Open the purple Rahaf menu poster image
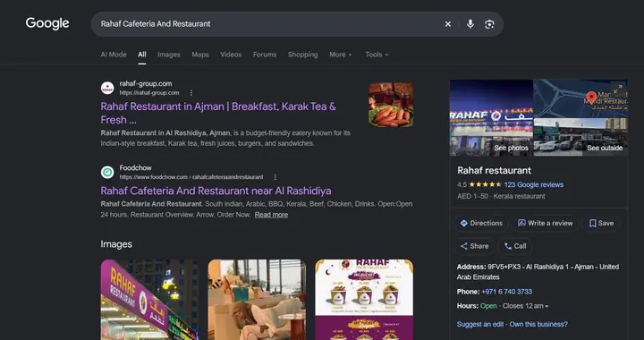The height and width of the screenshot is (340, 644). (x=364, y=300)
